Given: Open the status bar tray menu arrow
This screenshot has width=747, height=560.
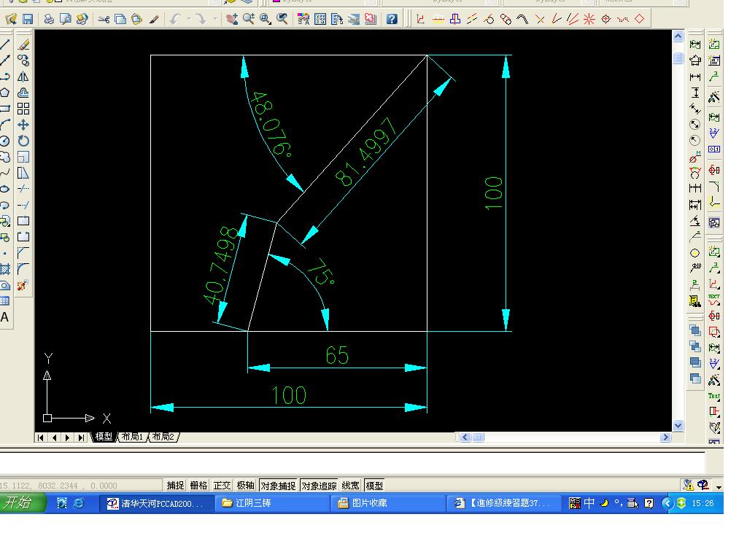Looking at the screenshot, I should click(x=719, y=486).
